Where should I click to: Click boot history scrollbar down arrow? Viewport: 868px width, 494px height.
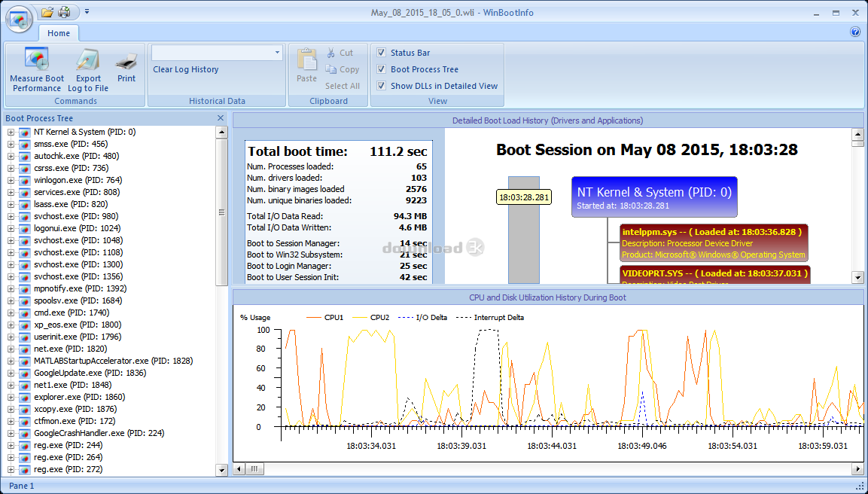858,277
